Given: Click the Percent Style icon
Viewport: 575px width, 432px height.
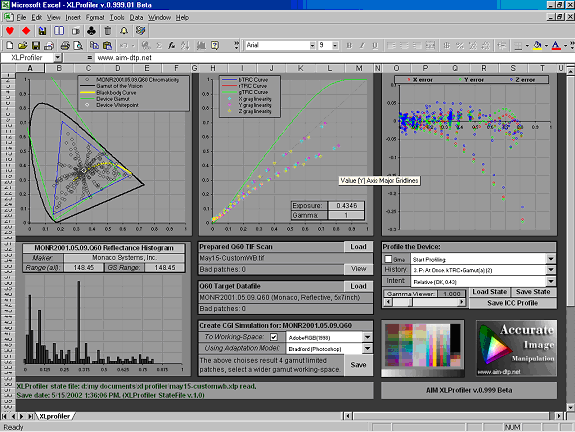Looking at the screenshot, I should pos(460,45).
